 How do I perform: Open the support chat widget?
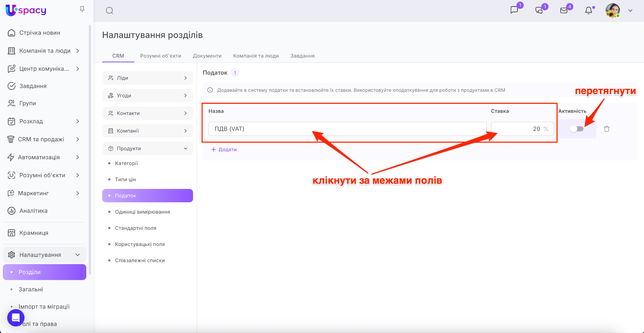pos(16,318)
